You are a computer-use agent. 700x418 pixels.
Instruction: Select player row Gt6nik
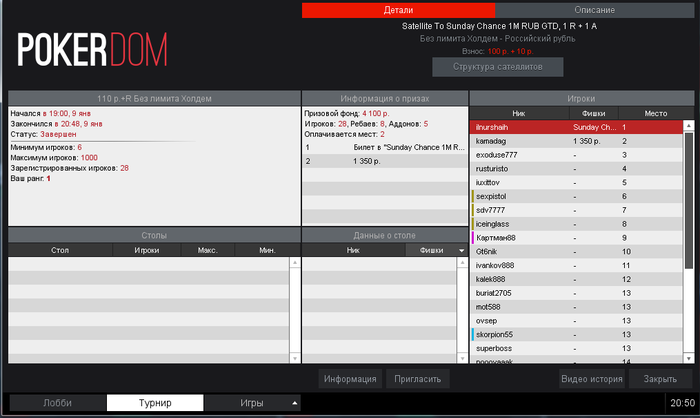pyautogui.click(x=576, y=252)
